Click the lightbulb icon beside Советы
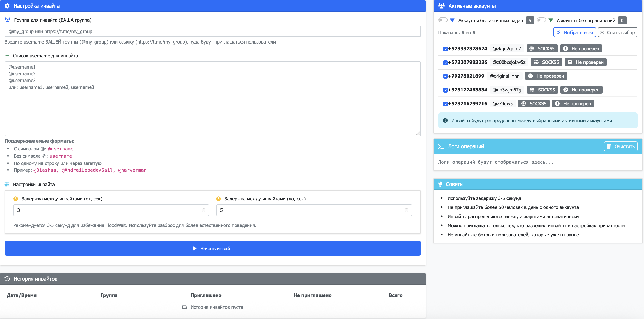This screenshot has height=319, width=644. tap(440, 184)
